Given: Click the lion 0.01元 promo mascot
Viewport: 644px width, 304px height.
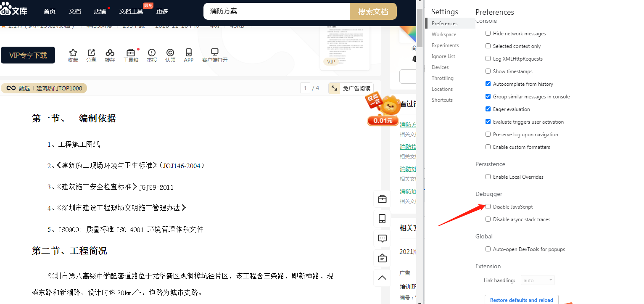Looking at the screenshot, I should [382, 110].
